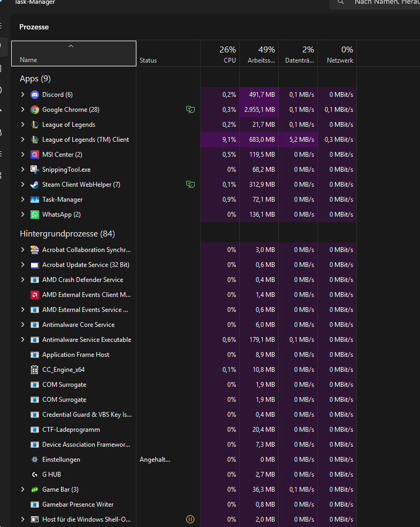This screenshot has width=420, height=527.
Task: Select the first COM Surrogate process row
Action: pos(184,385)
